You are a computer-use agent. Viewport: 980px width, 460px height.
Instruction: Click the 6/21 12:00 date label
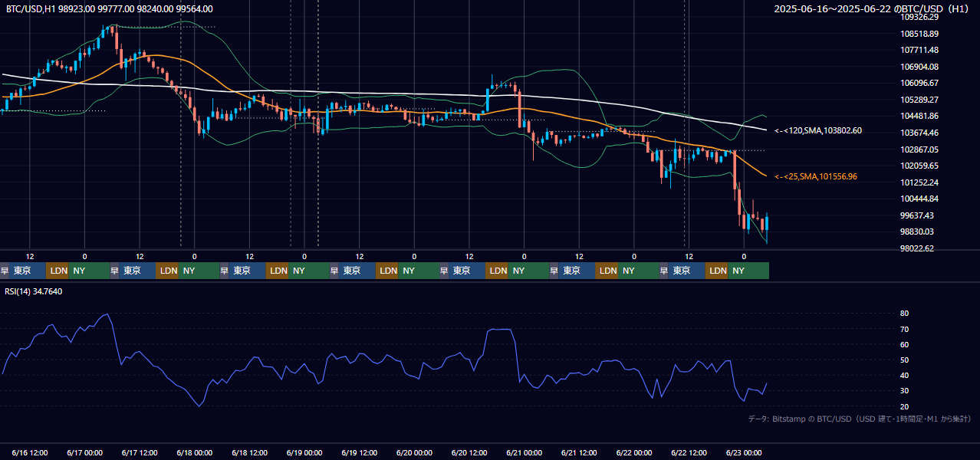[x=580, y=452]
